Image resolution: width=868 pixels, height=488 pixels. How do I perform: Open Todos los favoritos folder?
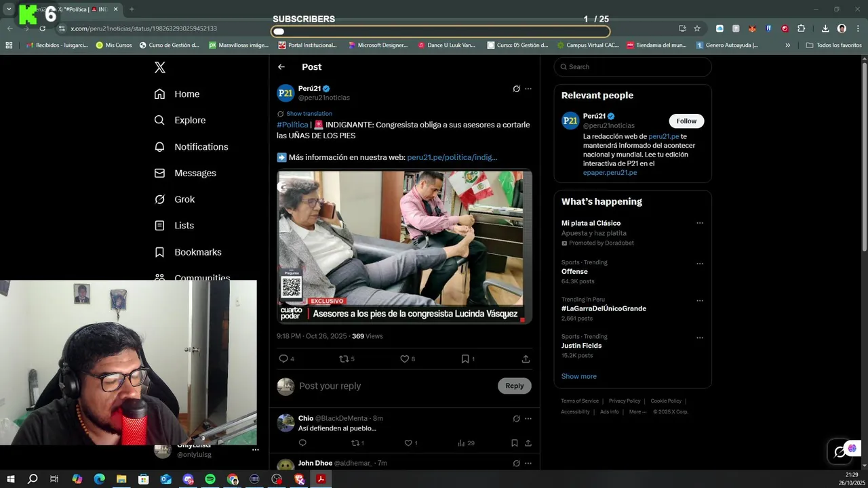coord(833,45)
